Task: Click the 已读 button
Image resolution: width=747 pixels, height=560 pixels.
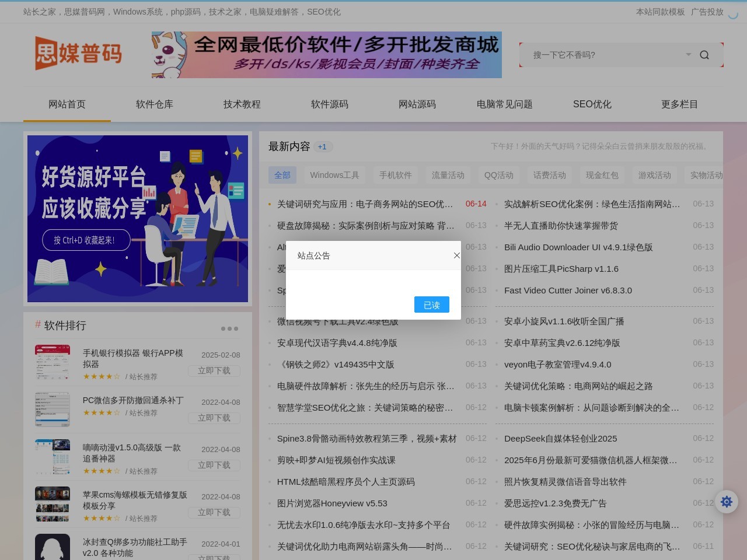Action: pyautogui.click(x=432, y=304)
